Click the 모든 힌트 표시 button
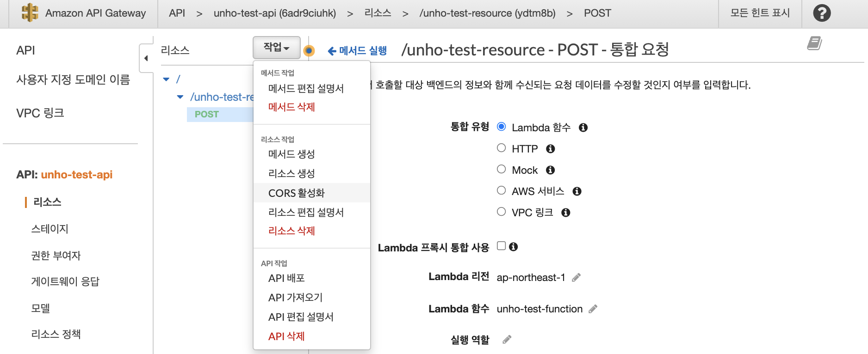The image size is (868, 354). pyautogui.click(x=760, y=13)
